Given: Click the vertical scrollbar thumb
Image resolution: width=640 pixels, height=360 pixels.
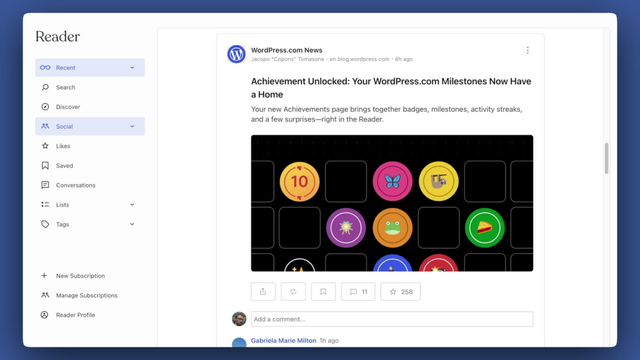Looking at the screenshot, I should click(x=607, y=158).
